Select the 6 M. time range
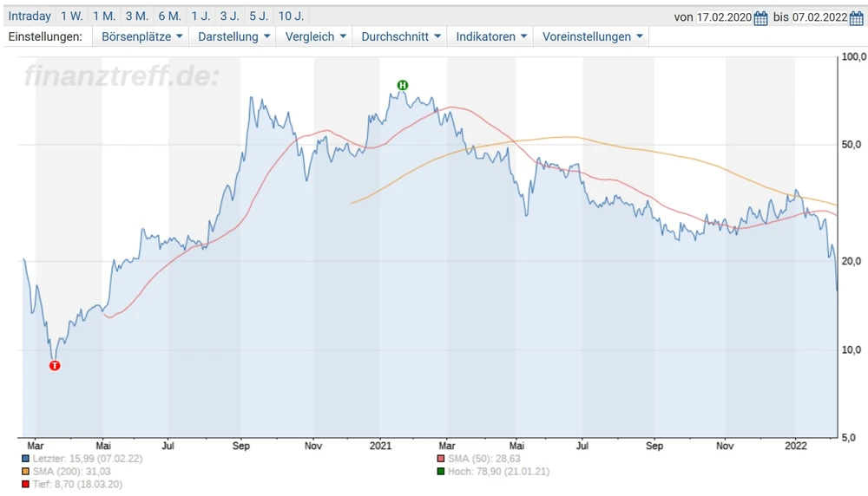 point(169,16)
